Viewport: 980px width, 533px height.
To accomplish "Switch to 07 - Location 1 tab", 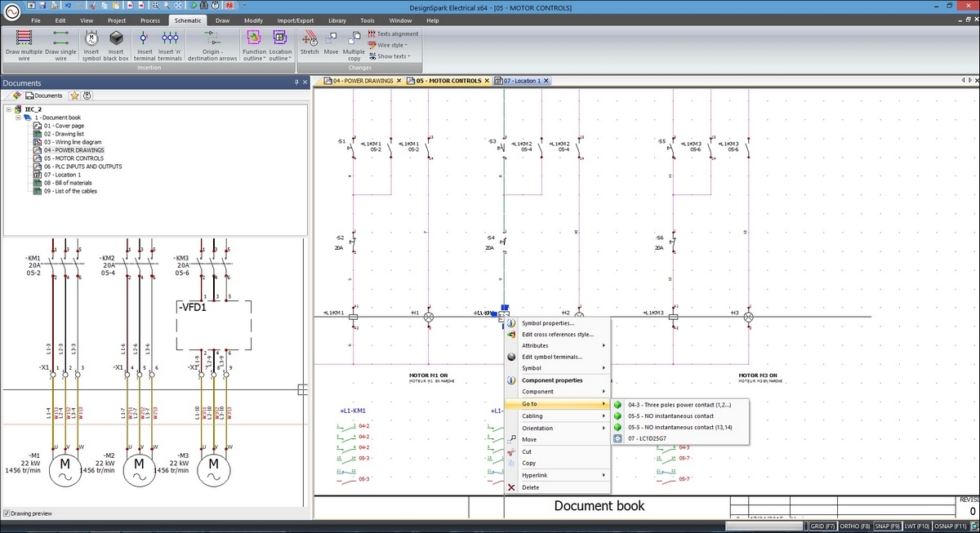I will 523,81.
